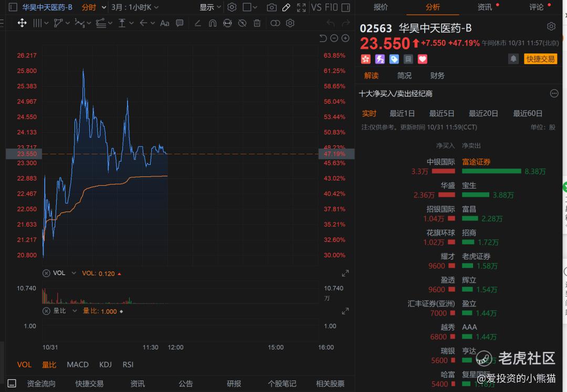
Task: Switch to the 评论 tab
Action: (x=537, y=7)
